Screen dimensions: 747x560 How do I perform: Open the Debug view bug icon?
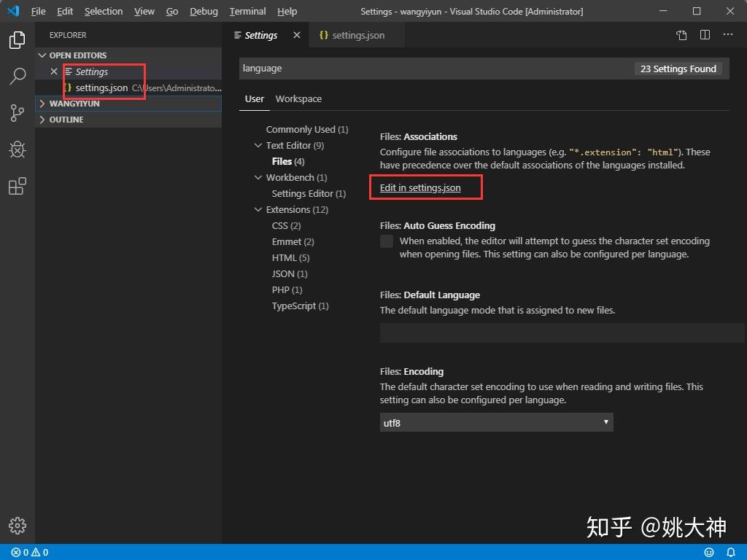(18, 149)
